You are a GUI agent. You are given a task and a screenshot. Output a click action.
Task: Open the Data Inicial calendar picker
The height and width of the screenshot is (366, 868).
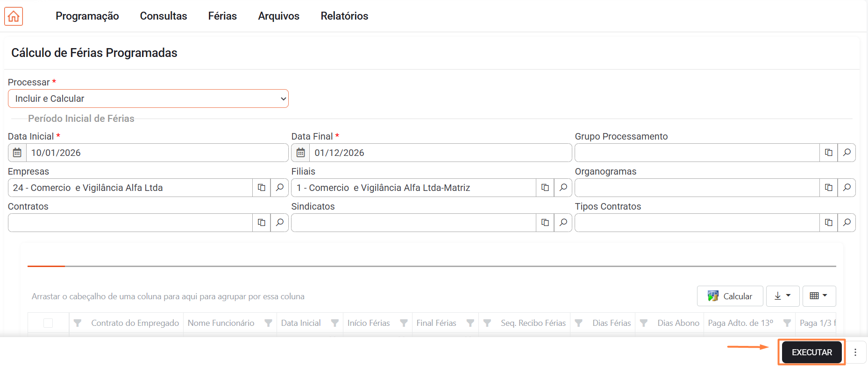pyautogui.click(x=17, y=153)
